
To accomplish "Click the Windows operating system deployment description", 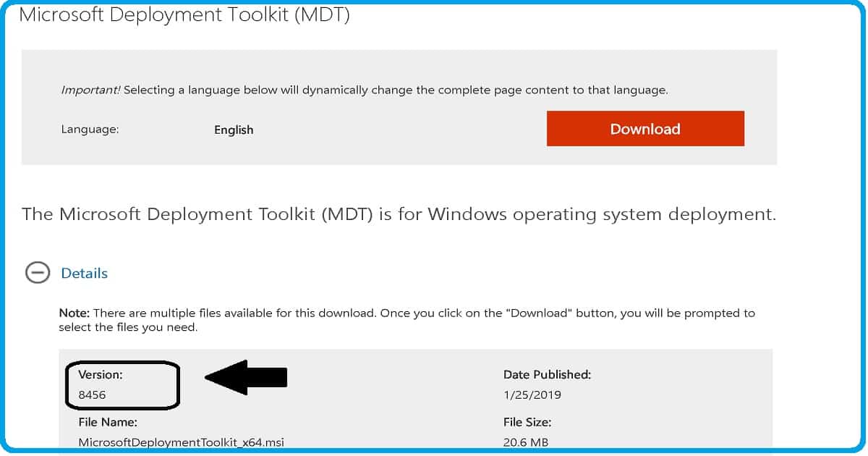I will [x=399, y=214].
